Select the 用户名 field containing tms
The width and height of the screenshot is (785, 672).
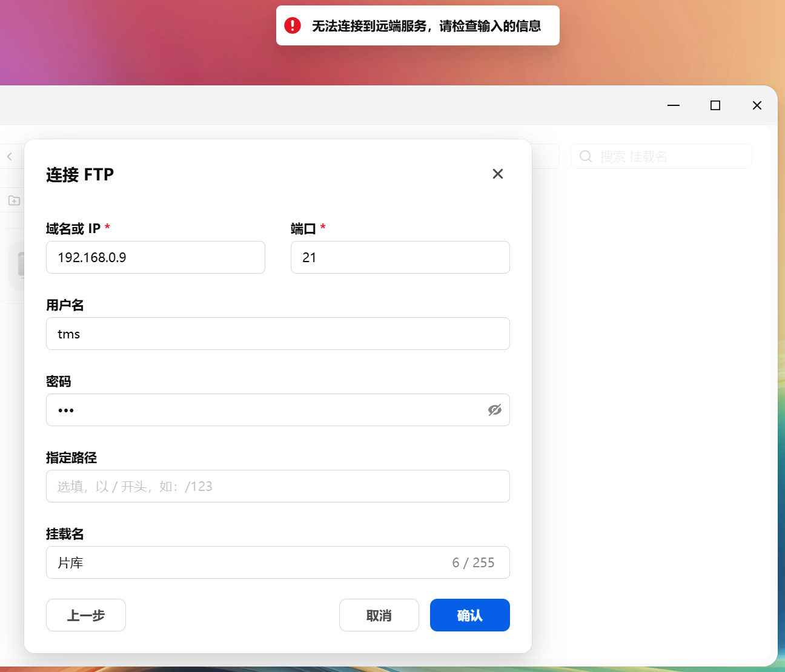click(x=277, y=334)
